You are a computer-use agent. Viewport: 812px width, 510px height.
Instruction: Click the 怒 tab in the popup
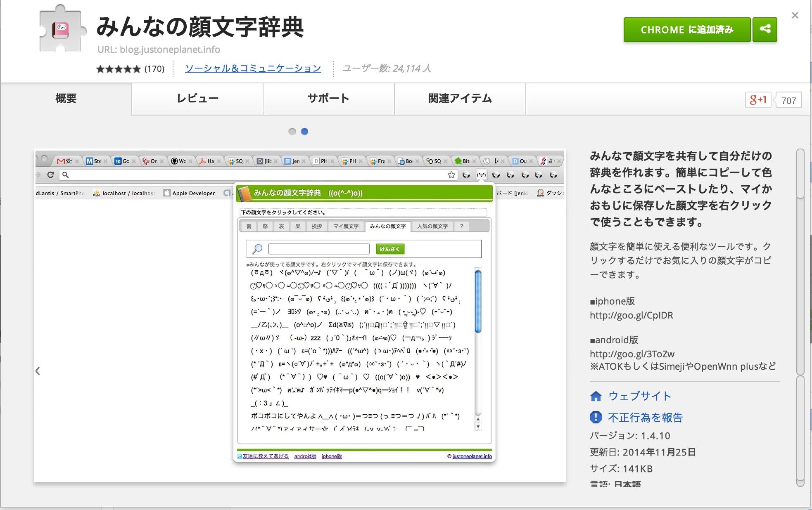click(x=265, y=226)
